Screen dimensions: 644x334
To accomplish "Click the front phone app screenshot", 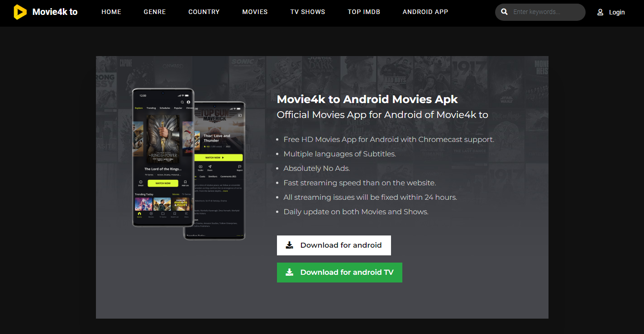I will [163, 157].
